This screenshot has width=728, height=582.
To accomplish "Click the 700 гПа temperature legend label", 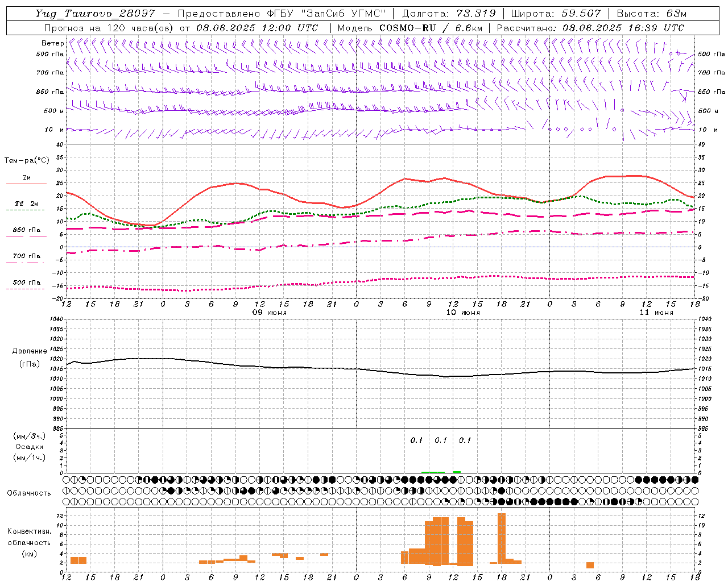I will (27, 256).
